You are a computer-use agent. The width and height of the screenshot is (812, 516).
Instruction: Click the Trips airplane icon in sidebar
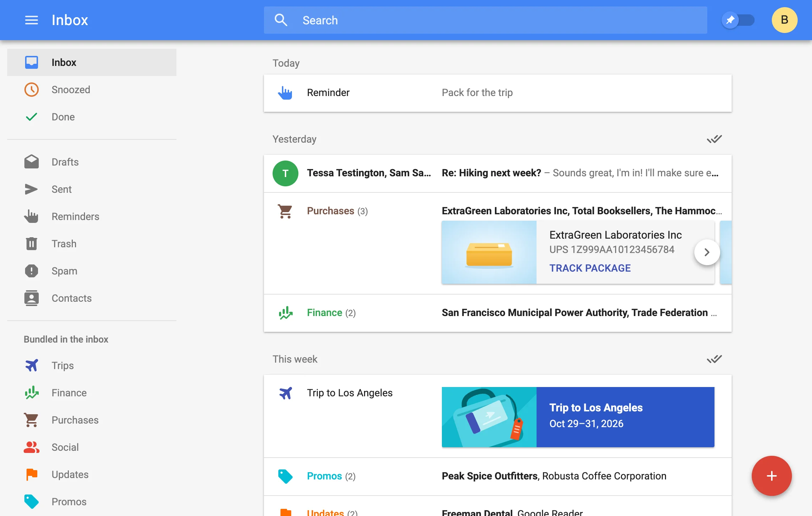point(32,365)
